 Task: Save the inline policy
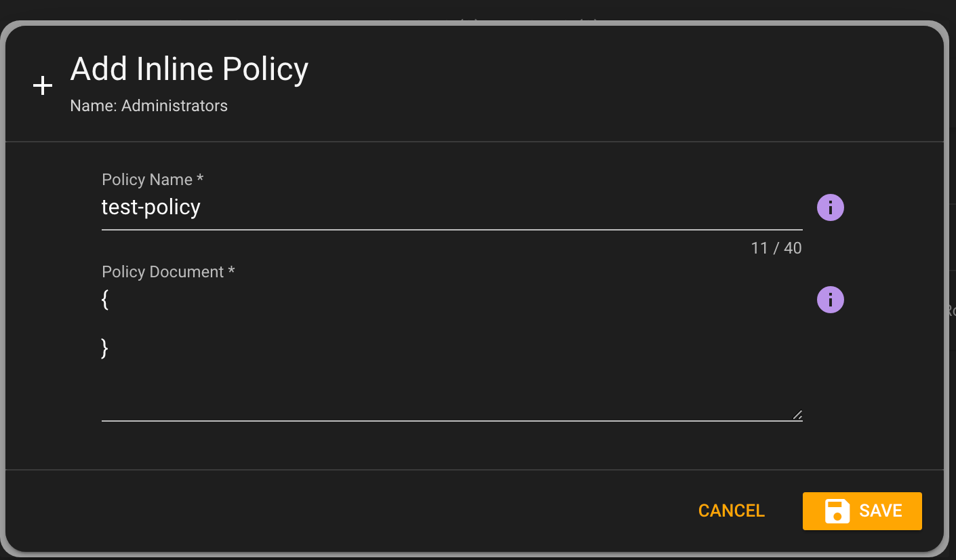(862, 511)
